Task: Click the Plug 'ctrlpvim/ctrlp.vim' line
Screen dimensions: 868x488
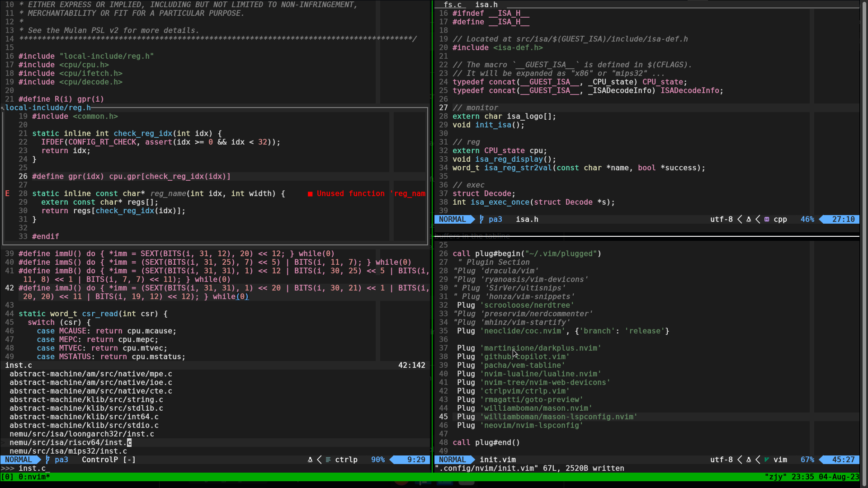Action: [514, 391]
